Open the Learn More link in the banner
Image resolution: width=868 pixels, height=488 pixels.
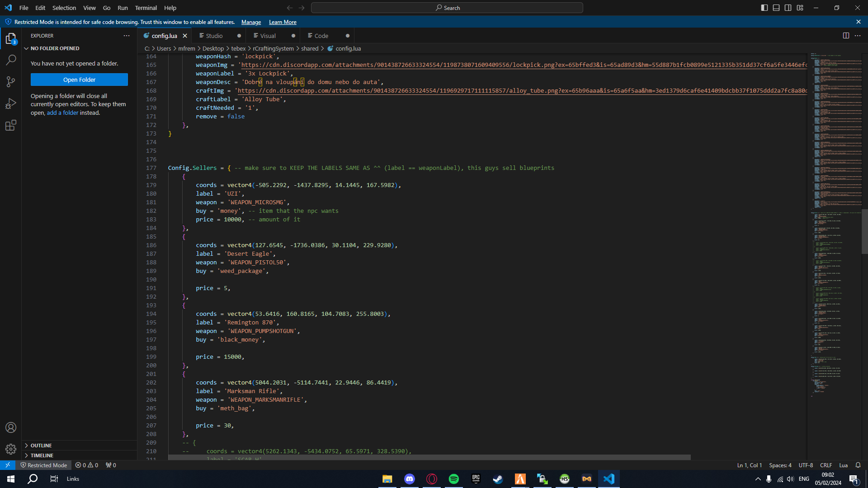(282, 22)
